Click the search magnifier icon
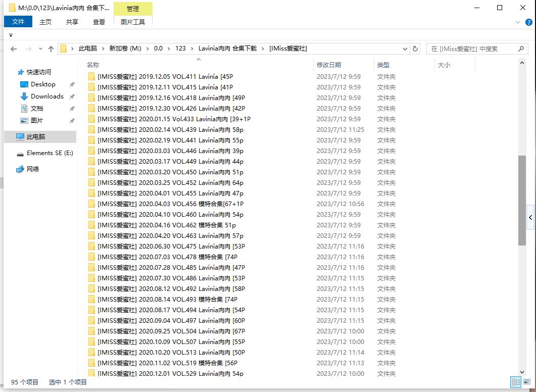The image size is (536, 392). (521, 48)
